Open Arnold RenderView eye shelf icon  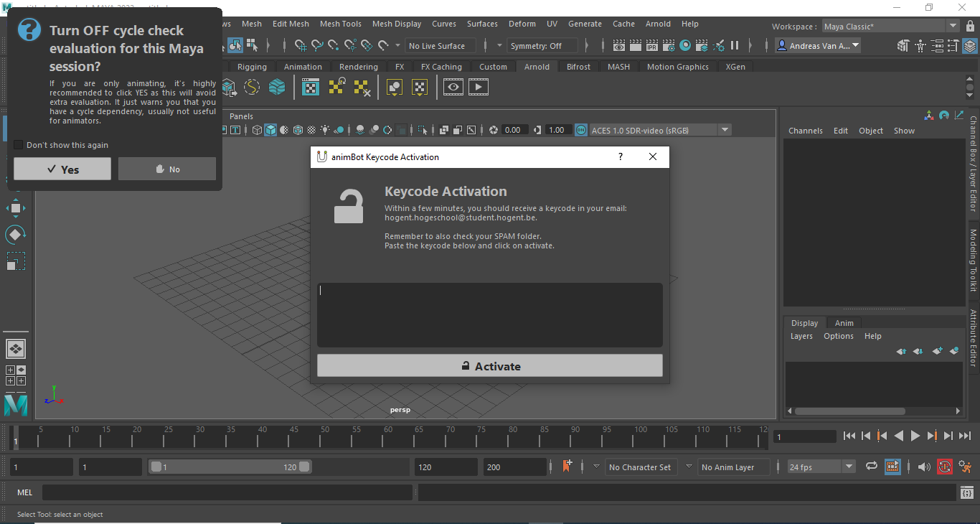(x=453, y=88)
